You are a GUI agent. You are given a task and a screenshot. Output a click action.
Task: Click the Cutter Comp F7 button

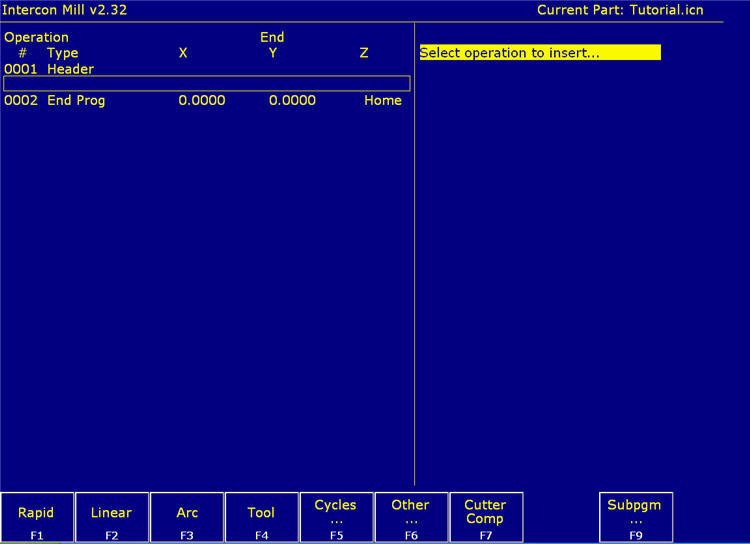click(x=485, y=517)
